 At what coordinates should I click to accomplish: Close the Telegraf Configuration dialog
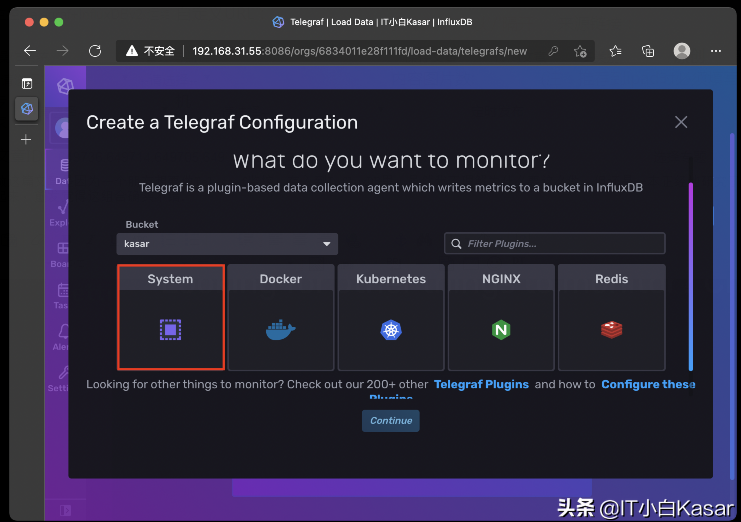pos(681,122)
